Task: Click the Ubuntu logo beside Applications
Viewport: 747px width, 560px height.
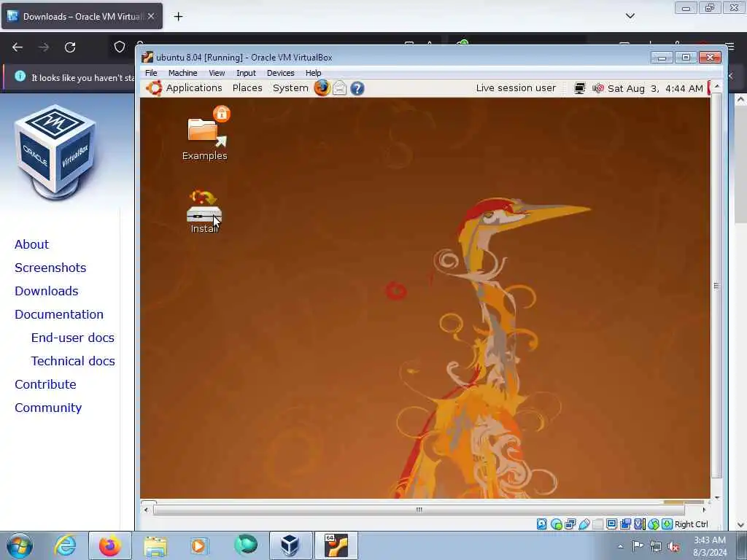Action: pyautogui.click(x=154, y=88)
